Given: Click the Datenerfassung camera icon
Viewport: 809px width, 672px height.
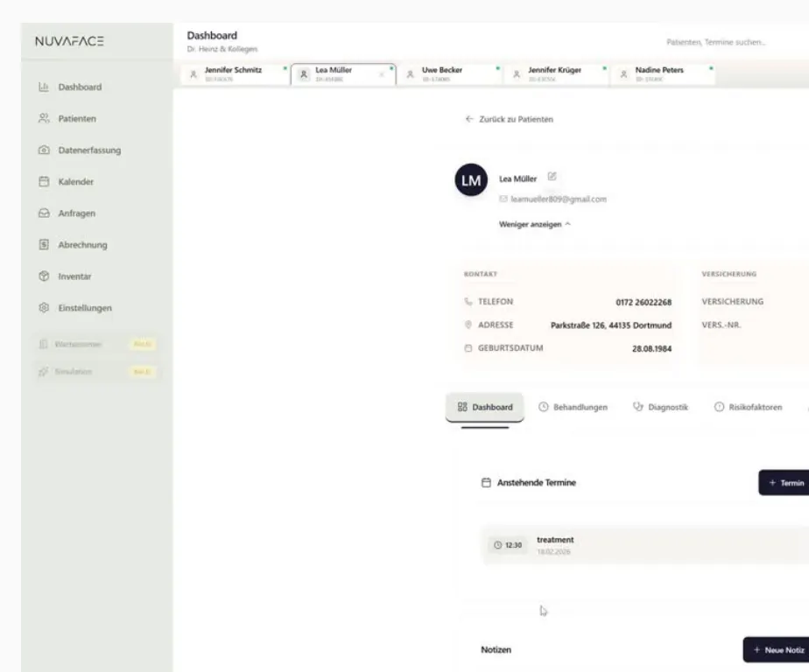Looking at the screenshot, I should [44, 150].
